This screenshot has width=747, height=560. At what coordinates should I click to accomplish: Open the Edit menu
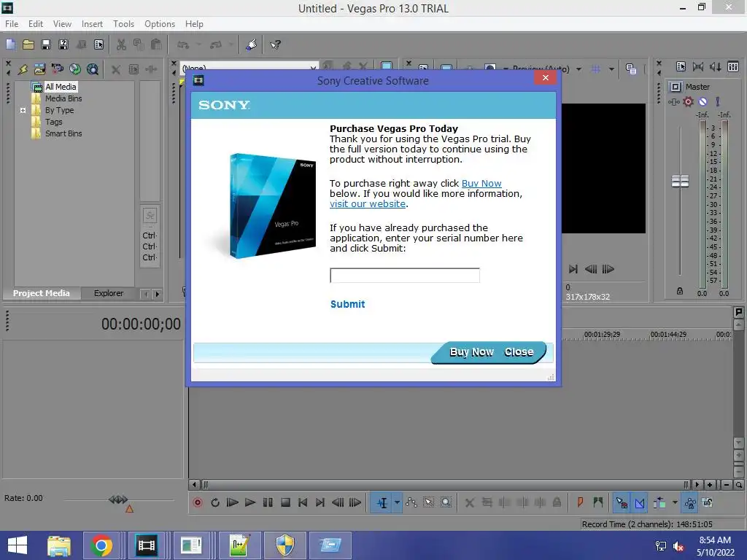click(x=36, y=24)
